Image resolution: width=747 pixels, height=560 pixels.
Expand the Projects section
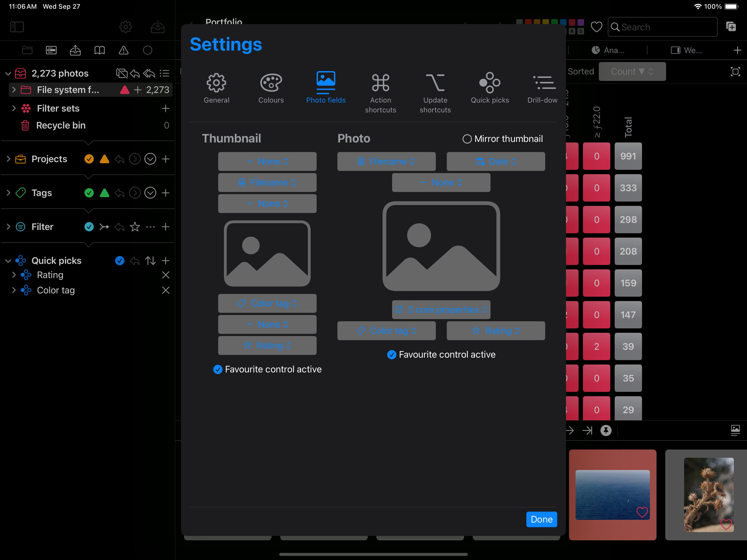coord(8,159)
